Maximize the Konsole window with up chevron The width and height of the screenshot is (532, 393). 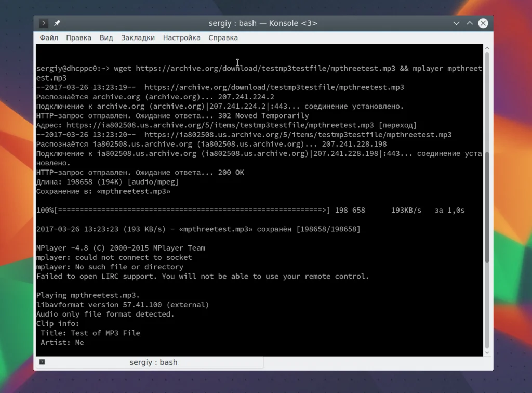(x=470, y=23)
